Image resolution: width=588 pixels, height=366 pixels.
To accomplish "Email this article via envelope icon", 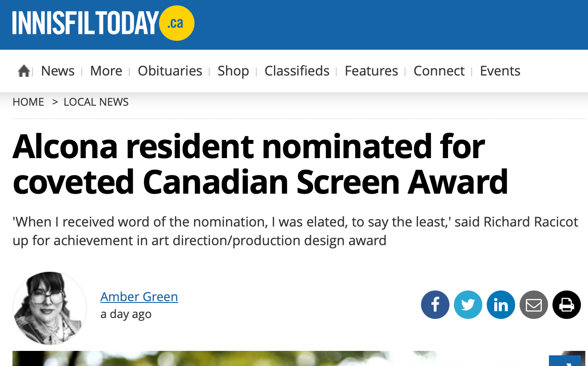I will pyautogui.click(x=534, y=305).
